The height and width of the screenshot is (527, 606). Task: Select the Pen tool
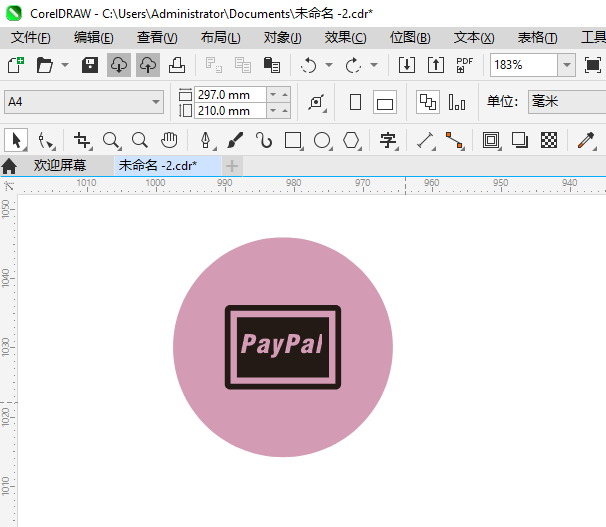click(206, 140)
